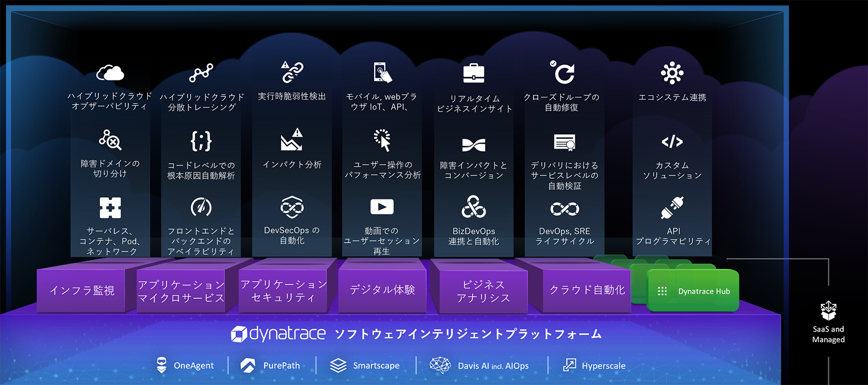Click the serverless container puzzle icon

[x=110, y=208]
